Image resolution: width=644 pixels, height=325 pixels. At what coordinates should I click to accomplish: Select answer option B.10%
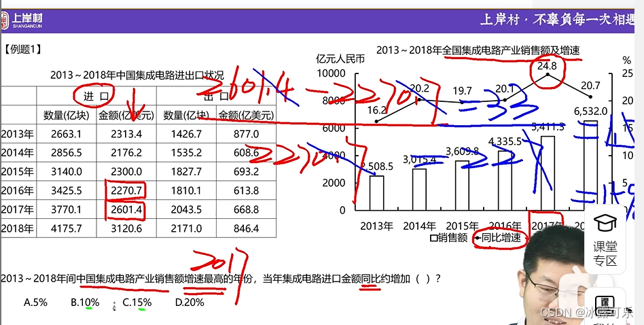click(x=85, y=303)
